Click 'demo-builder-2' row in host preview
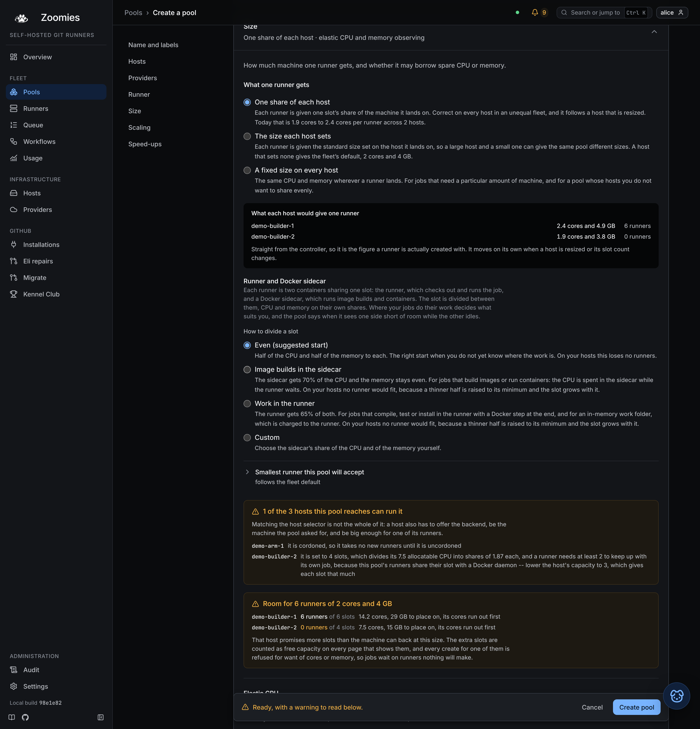 pyautogui.click(x=451, y=237)
